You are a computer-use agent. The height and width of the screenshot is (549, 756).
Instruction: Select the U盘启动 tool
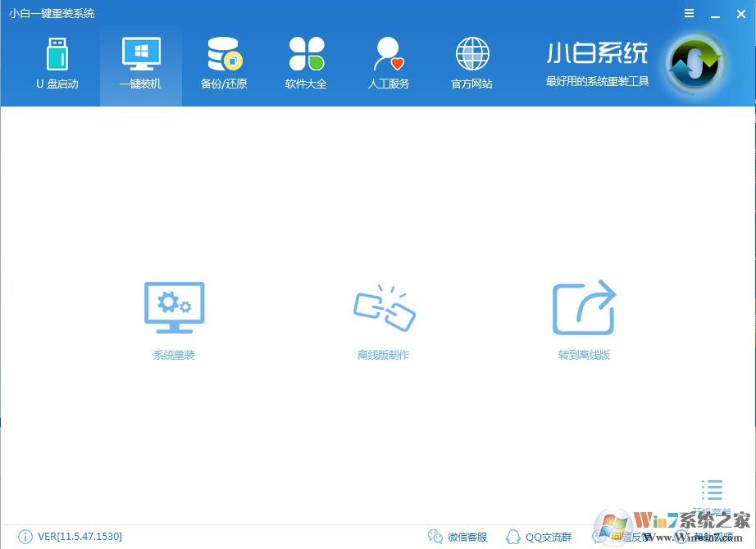(57, 61)
